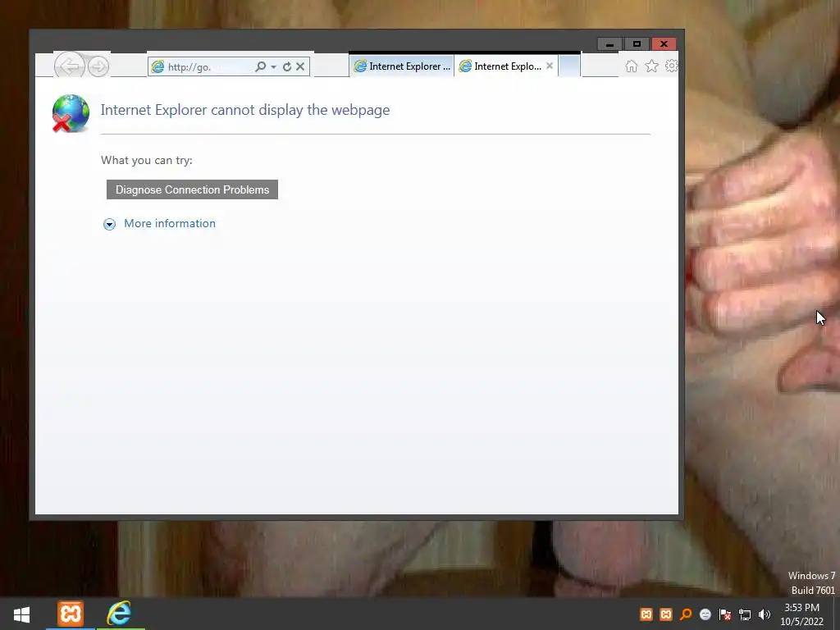Close the Internet Explorer window
Viewport: 840px width, 630px height.
tap(664, 44)
